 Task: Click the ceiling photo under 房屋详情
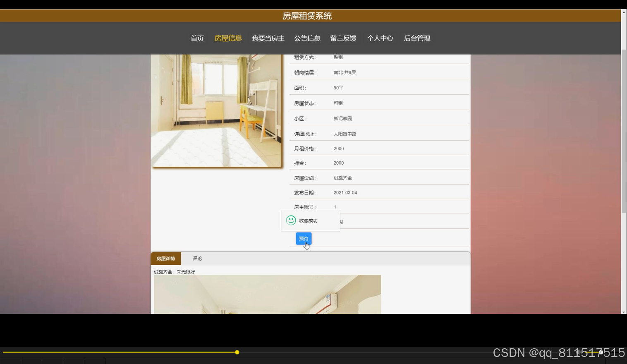pyautogui.click(x=267, y=294)
